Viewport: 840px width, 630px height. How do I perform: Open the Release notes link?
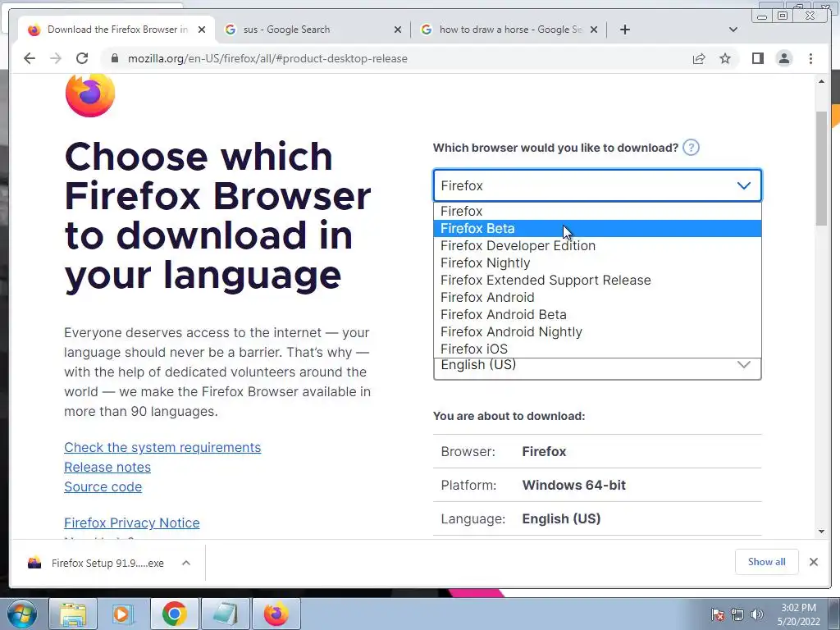[x=107, y=467]
